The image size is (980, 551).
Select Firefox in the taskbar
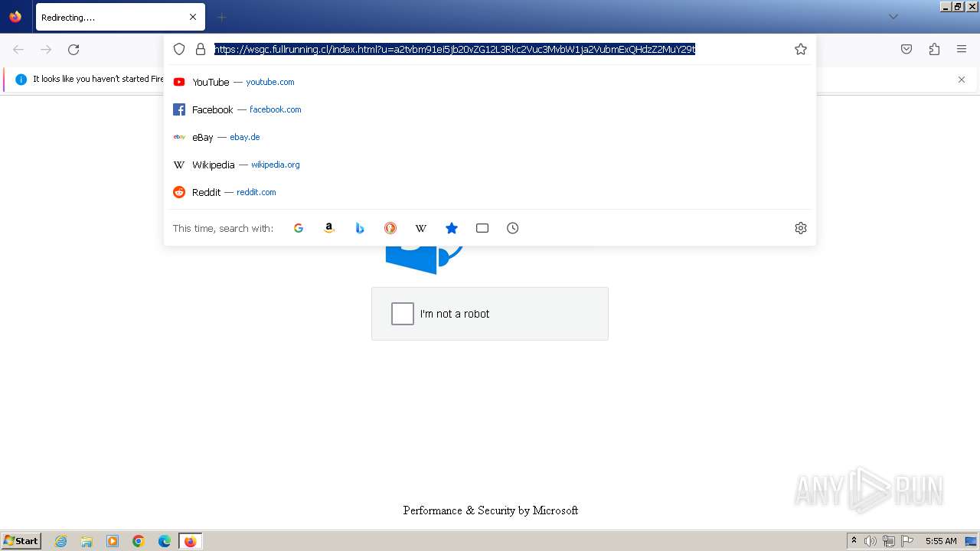pyautogui.click(x=190, y=541)
